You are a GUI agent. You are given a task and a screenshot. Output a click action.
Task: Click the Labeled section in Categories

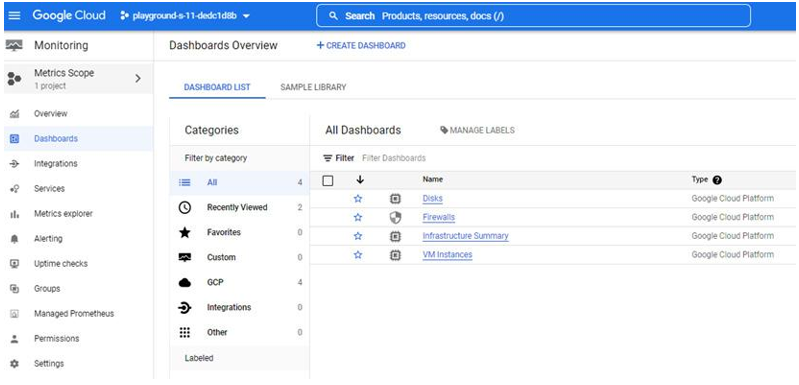point(239,358)
